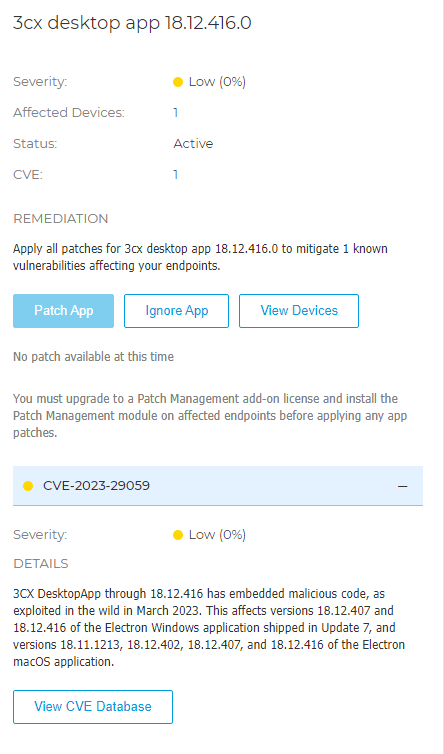Collapse the CVE-2023-29059 section with minus icon
The image size is (444, 754).
[x=403, y=486]
